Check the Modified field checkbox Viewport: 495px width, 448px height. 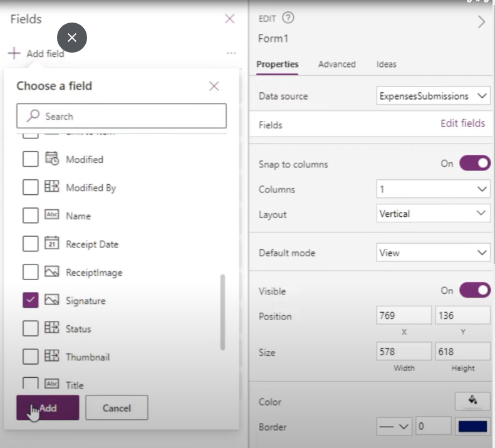[x=31, y=159]
